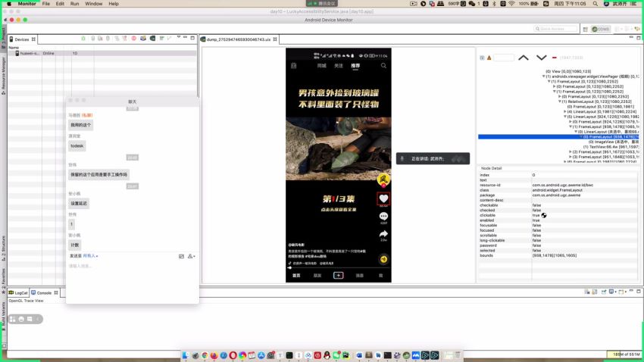Click the search field above the hierarchy tree
644x362 pixels.
504,58
